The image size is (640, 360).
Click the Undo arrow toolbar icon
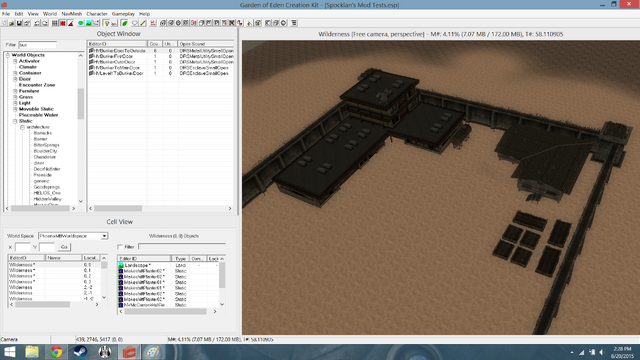[x=37, y=23]
